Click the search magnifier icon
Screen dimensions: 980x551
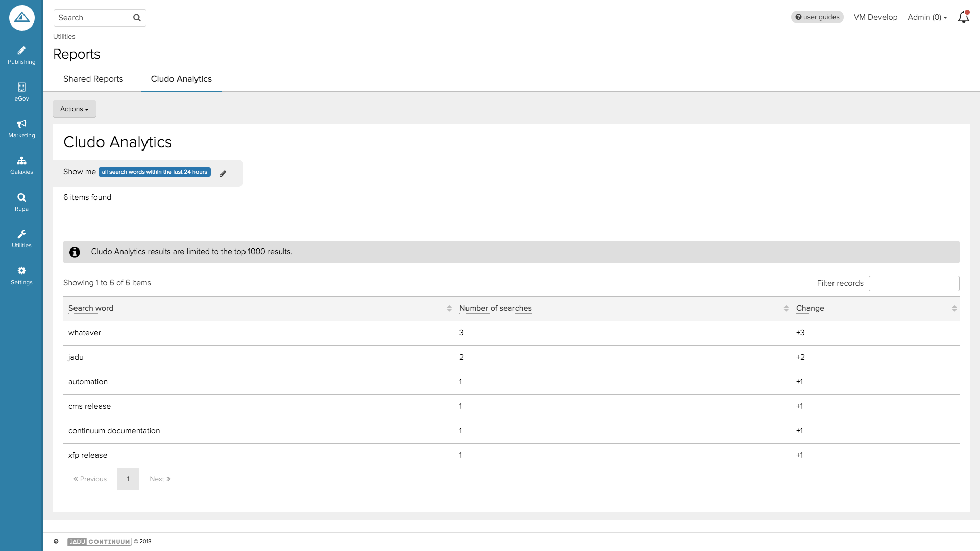(137, 18)
